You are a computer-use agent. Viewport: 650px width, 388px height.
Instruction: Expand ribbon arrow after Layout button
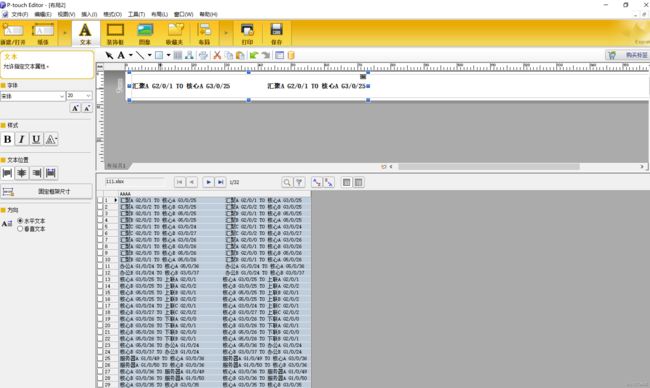[x=226, y=33]
